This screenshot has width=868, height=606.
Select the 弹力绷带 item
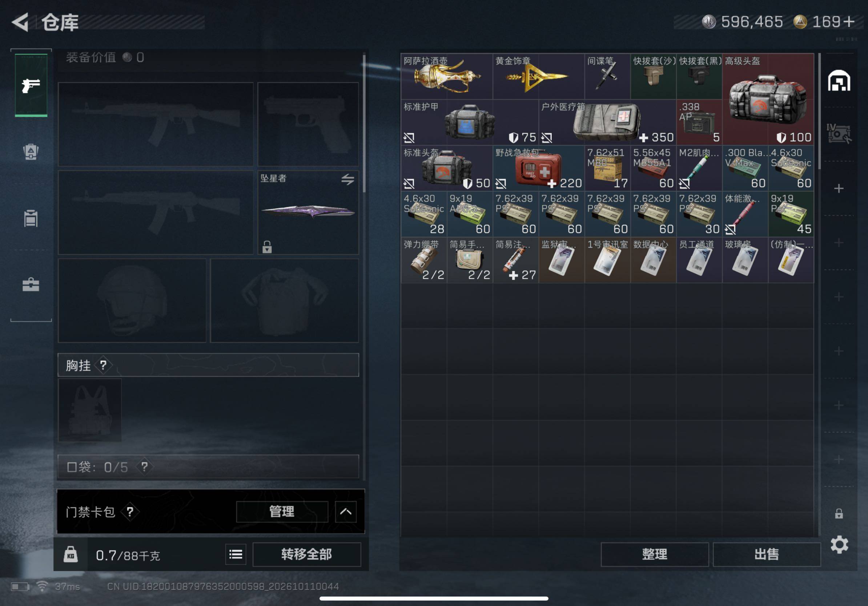pyautogui.click(x=424, y=259)
